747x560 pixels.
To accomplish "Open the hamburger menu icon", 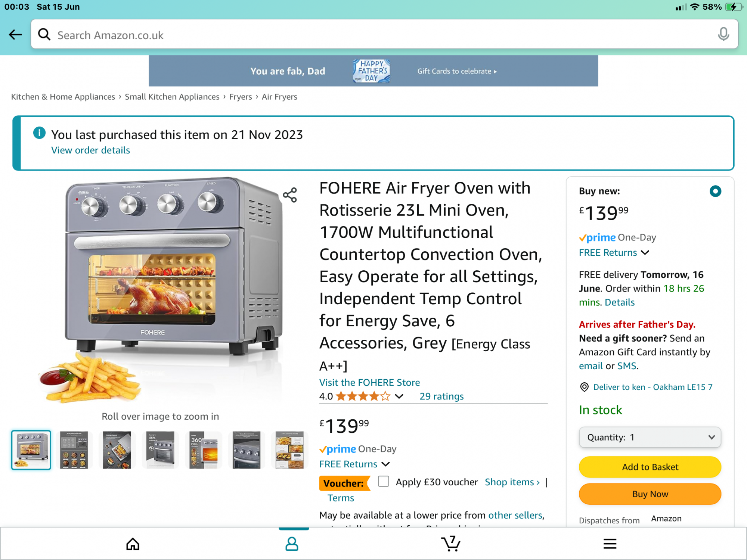I will click(610, 544).
